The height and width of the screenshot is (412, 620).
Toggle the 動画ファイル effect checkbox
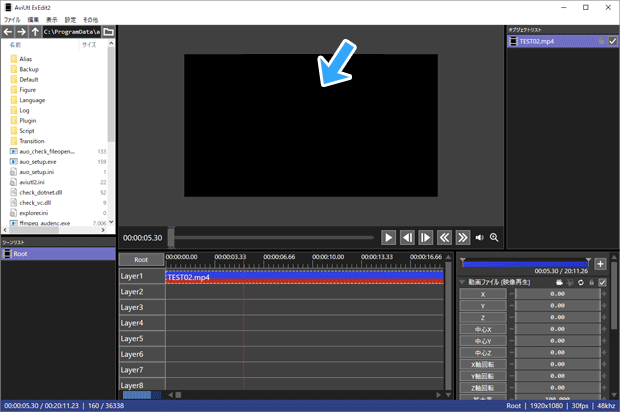602,283
